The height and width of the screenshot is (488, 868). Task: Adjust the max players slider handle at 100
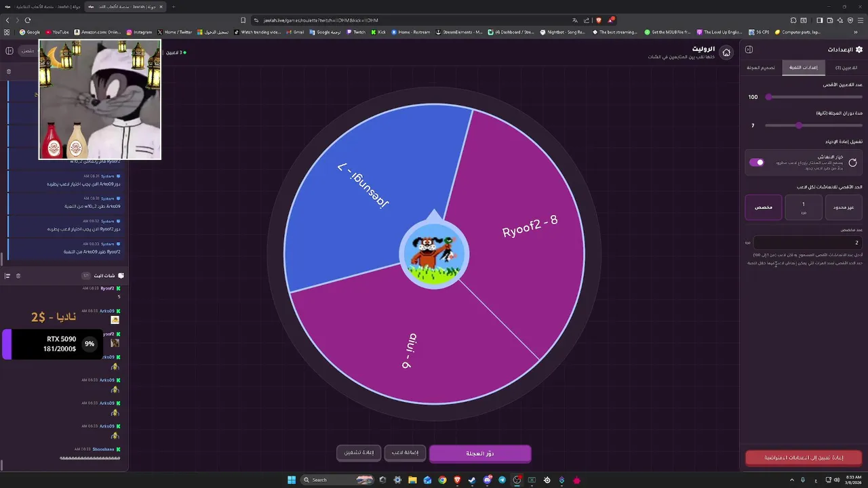click(768, 97)
